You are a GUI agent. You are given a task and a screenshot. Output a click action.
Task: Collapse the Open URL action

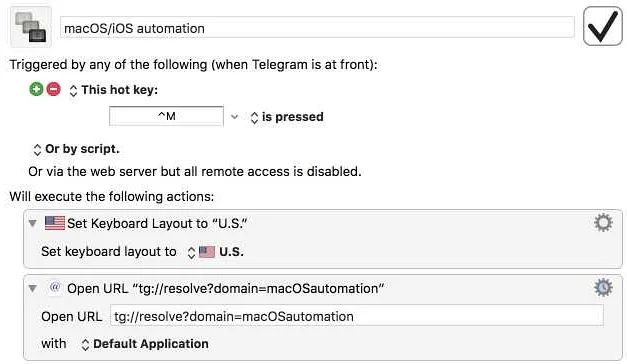coord(33,288)
